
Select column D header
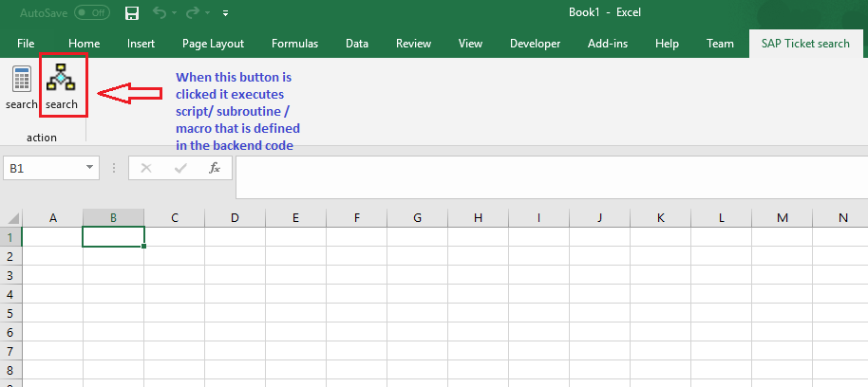tap(236, 218)
